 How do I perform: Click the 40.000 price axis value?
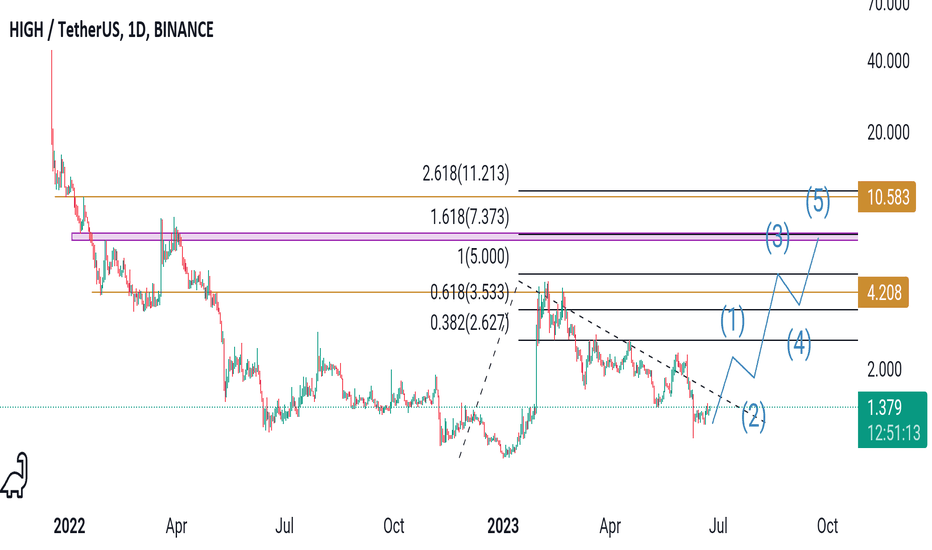tap(888, 61)
